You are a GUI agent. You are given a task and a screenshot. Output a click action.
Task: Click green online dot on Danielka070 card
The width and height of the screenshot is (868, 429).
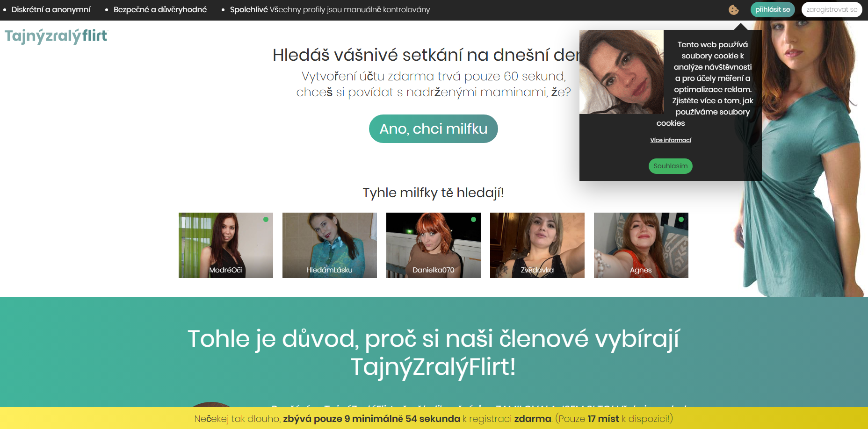(473, 219)
